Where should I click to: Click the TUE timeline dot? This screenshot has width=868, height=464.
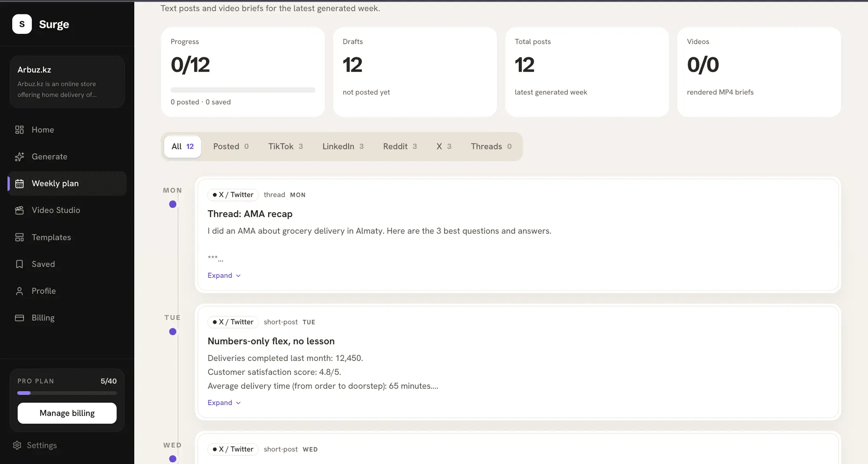(172, 332)
